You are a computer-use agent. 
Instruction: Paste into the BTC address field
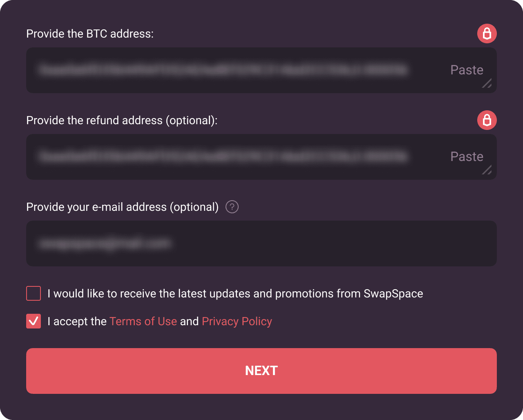[467, 70]
